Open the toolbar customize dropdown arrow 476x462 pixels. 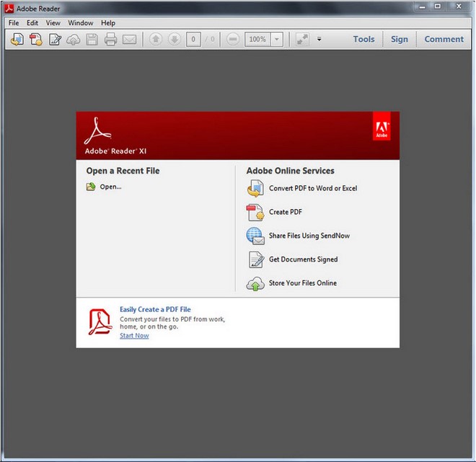pyautogui.click(x=319, y=39)
